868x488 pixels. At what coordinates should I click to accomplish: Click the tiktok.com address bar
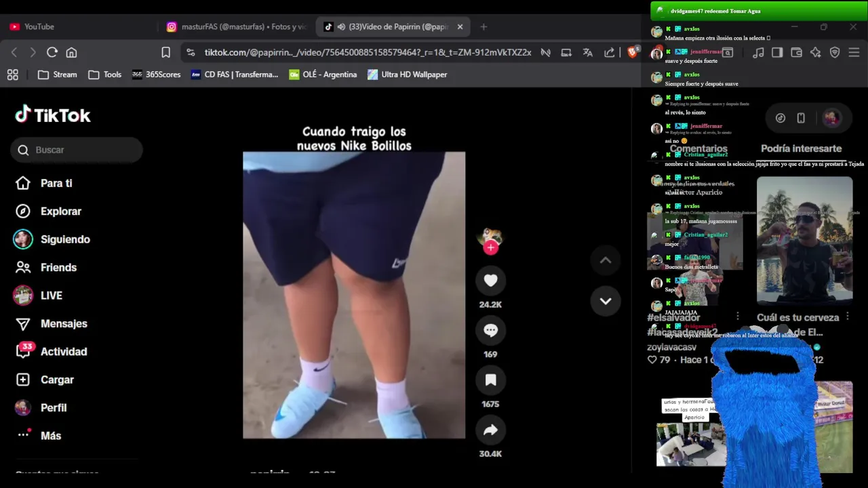(x=368, y=52)
